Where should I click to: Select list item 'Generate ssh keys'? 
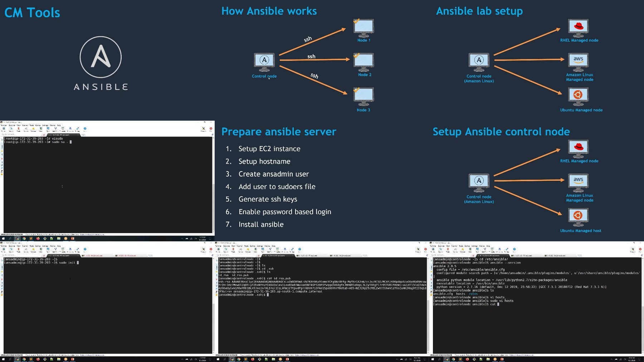coord(268,199)
